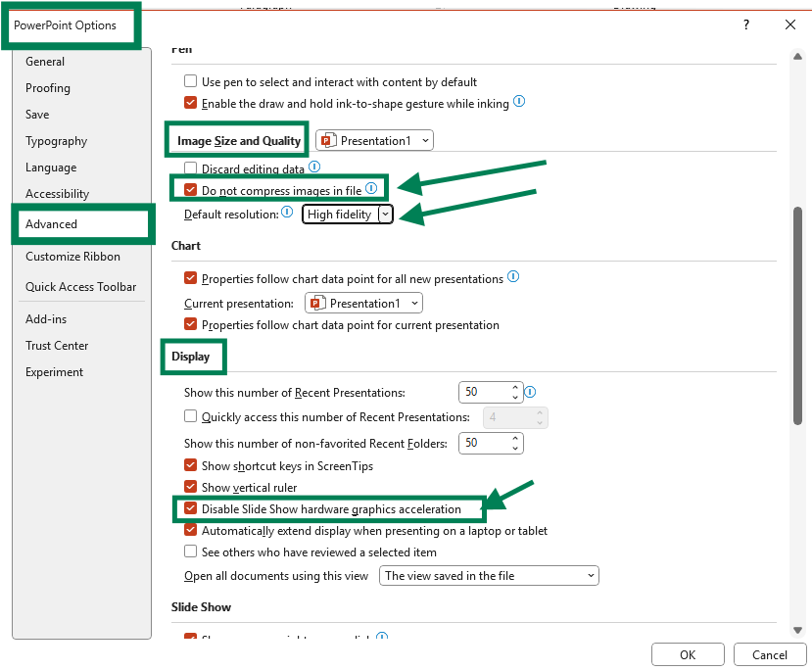
Task: Open the Proofing options category
Action: coord(48,88)
